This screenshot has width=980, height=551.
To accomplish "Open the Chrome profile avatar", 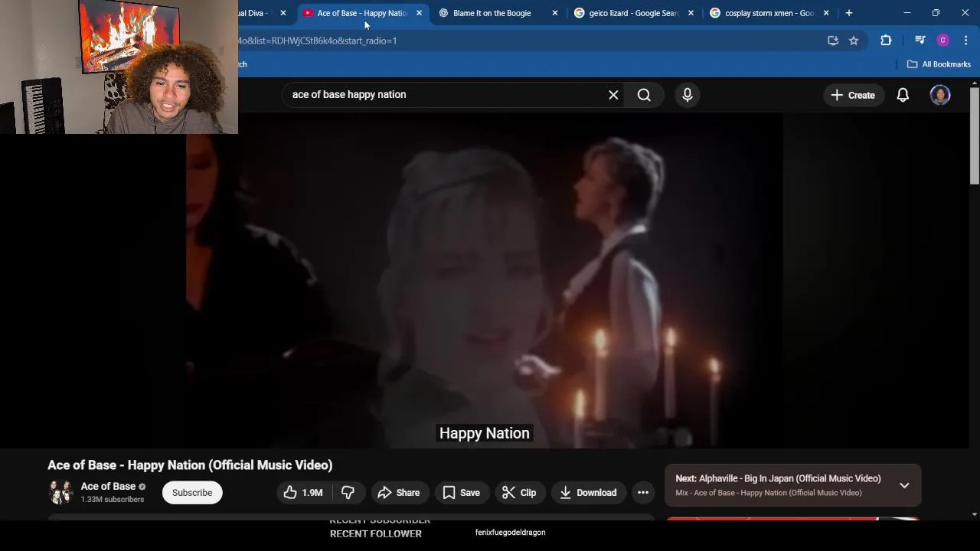I will (943, 41).
